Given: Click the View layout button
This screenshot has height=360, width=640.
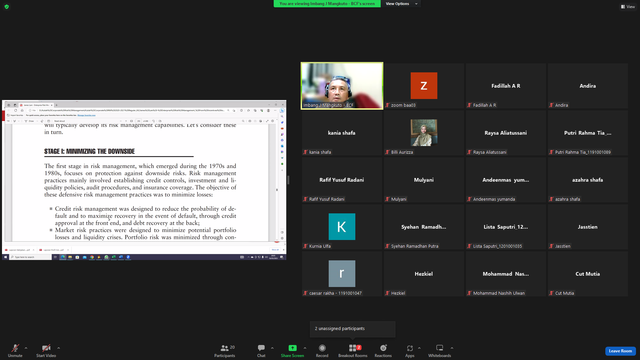Looking at the screenshot, I should click(x=628, y=7).
